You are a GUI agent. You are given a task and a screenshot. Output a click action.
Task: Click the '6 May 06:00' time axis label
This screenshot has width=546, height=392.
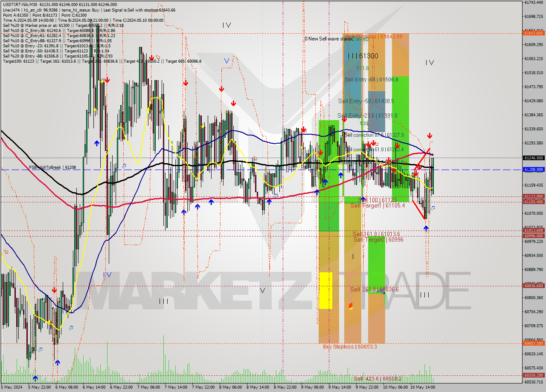click(67, 387)
